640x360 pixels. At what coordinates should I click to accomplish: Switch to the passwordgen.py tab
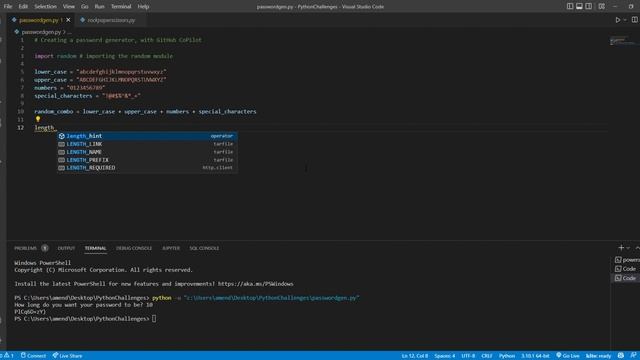point(41,20)
